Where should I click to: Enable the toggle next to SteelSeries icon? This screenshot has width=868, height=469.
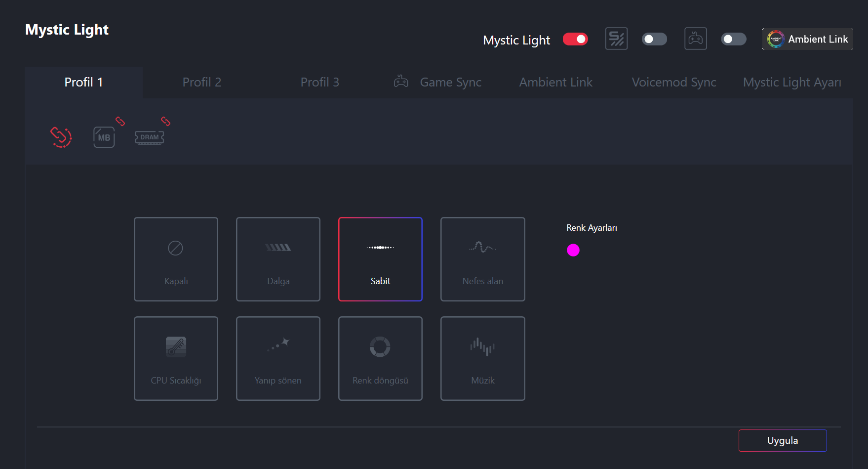click(x=654, y=39)
